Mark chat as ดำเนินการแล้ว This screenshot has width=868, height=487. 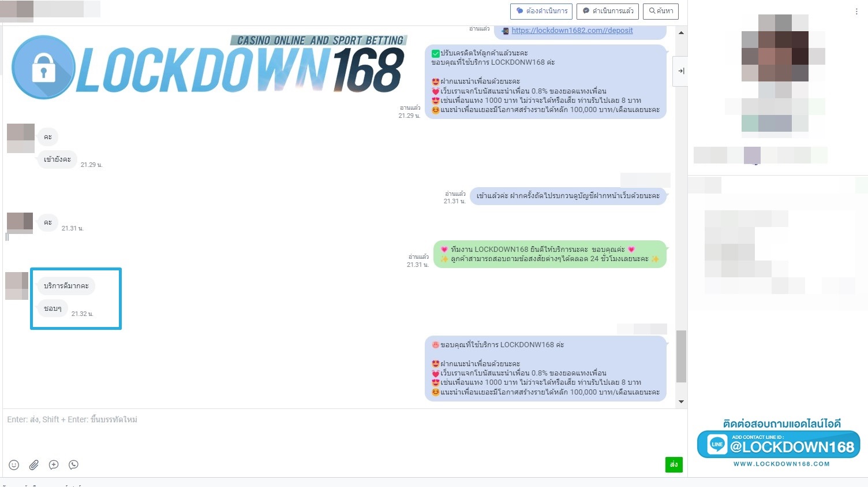pos(608,11)
